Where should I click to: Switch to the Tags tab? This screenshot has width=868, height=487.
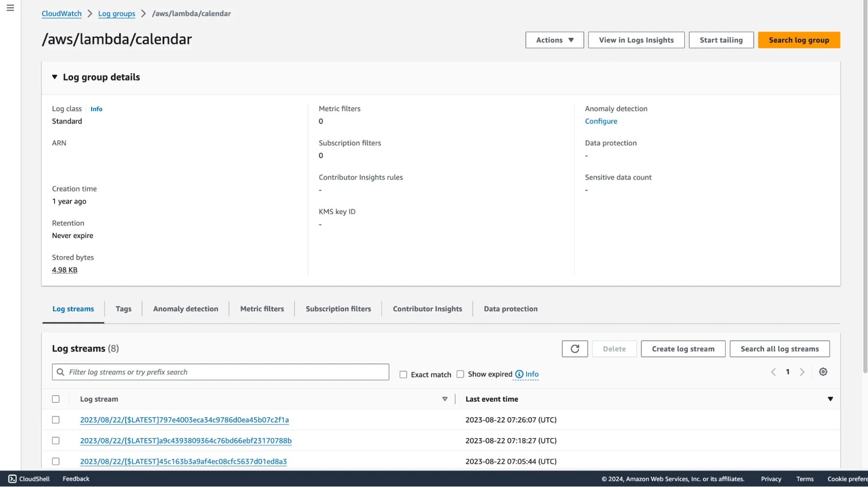coord(123,309)
